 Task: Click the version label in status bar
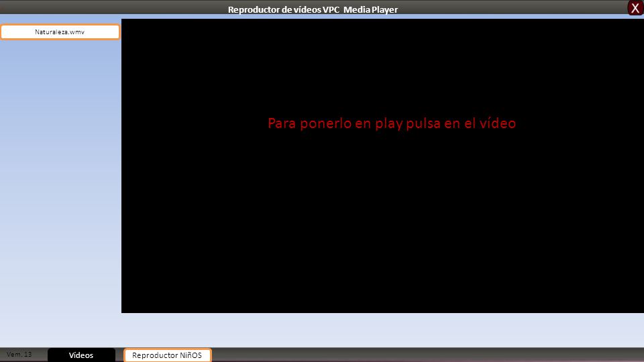[x=19, y=354]
